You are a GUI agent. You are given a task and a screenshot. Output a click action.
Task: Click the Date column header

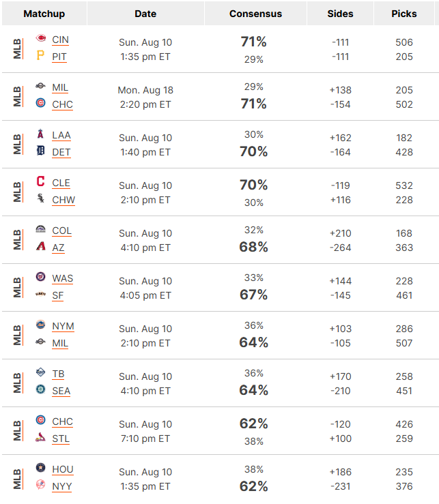point(145,14)
